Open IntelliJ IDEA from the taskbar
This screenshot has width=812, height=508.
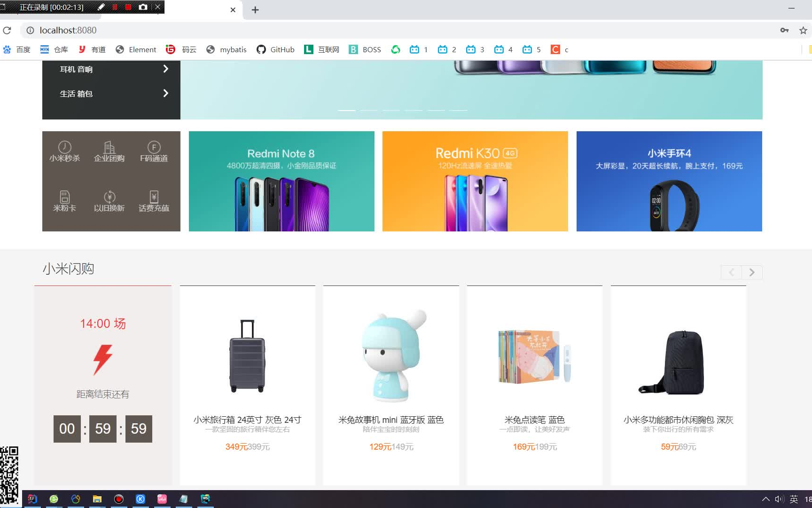tap(32, 499)
